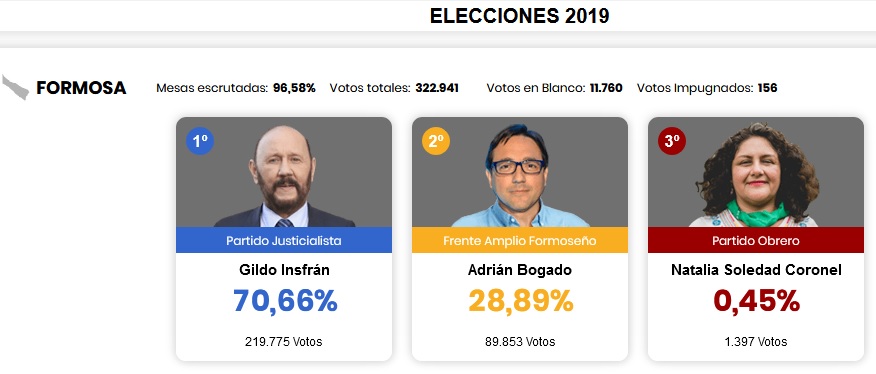Select the Adrián Bogado name label
This screenshot has width=876, height=374.
520,270
